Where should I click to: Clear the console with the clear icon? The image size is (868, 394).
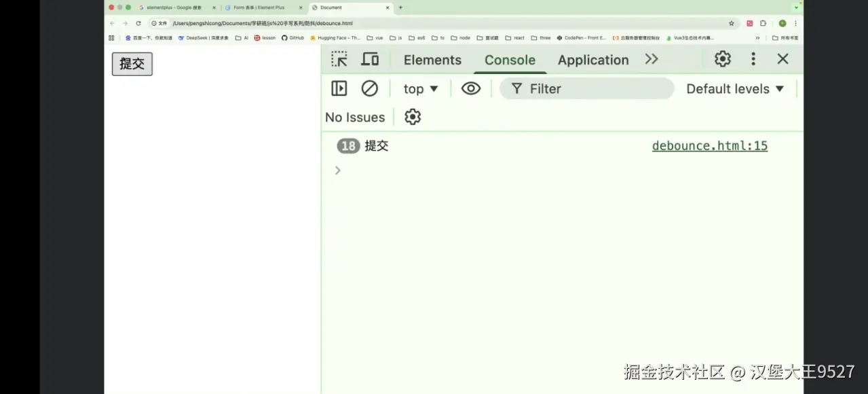coord(369,88)
